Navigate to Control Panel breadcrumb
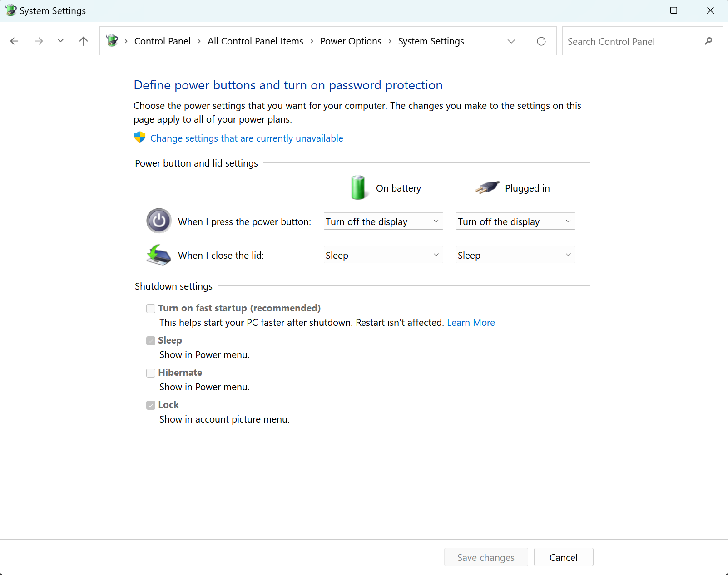 click(x=163, y=41)
